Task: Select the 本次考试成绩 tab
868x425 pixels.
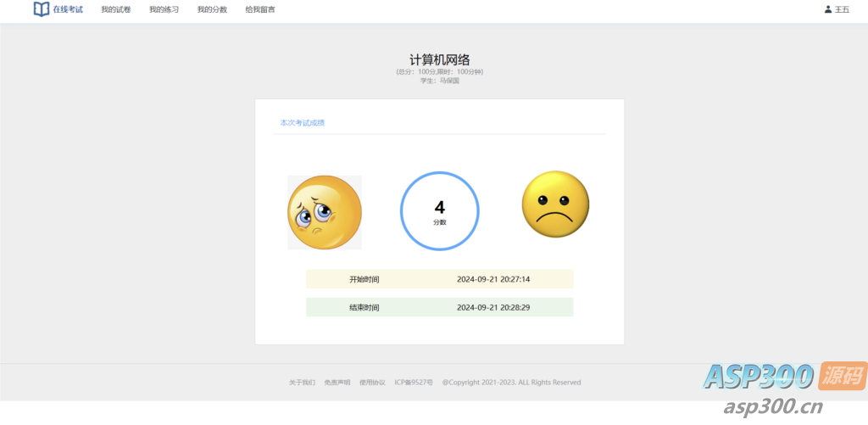Action: 303,123
